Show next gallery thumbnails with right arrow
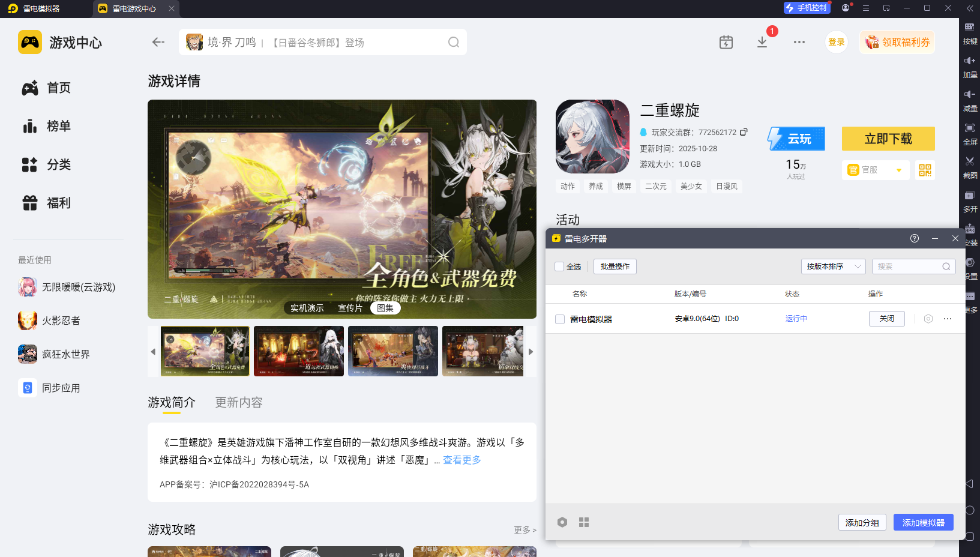Screen dimensions: 980x557 (531, 352)
